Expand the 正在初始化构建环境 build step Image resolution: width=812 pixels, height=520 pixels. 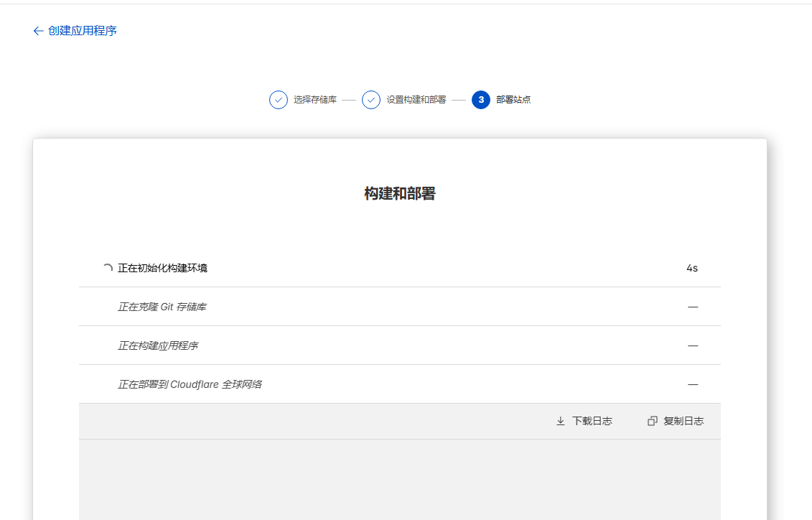163,268
